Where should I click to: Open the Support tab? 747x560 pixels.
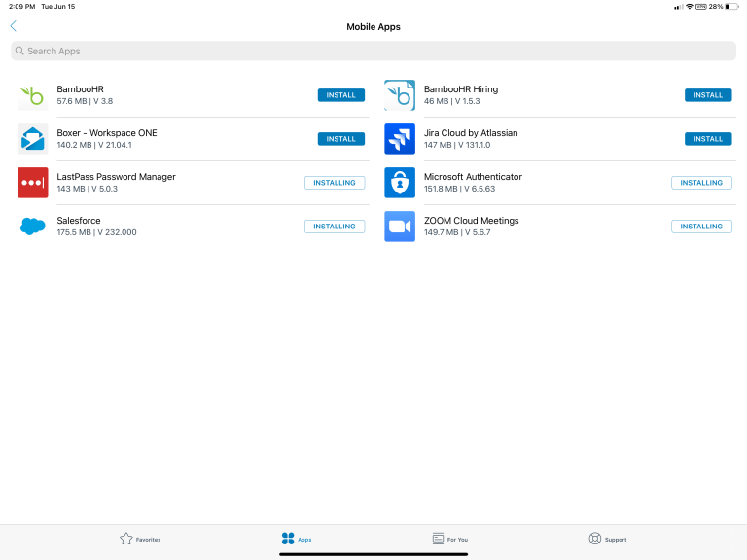(x=608, y=539)
